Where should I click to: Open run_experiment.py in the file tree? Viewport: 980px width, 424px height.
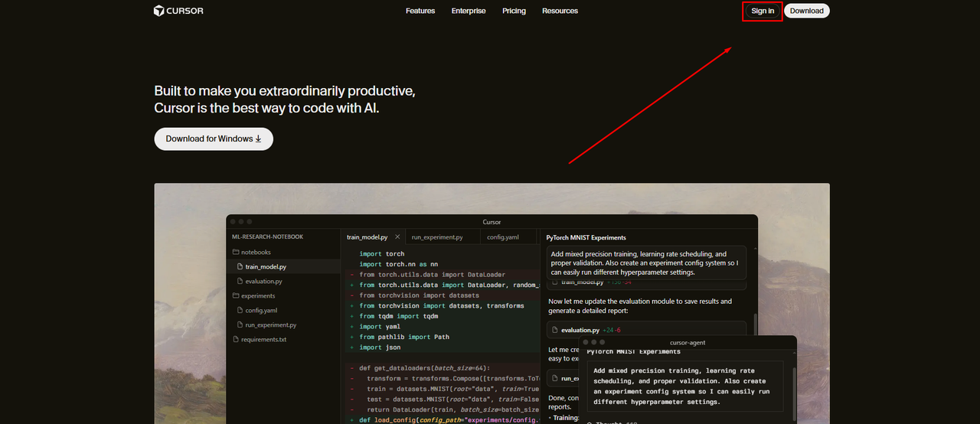283,325
